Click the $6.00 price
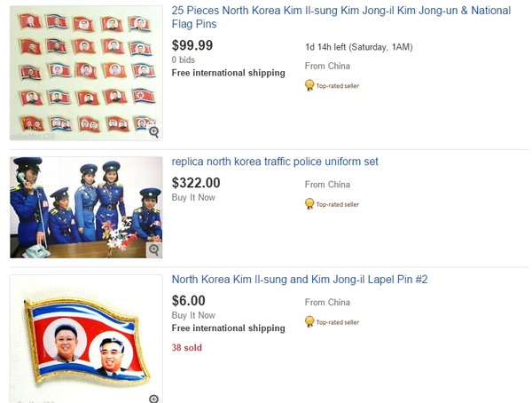The image size is (532, 403). pyautogui.click(x=188, y=300)
